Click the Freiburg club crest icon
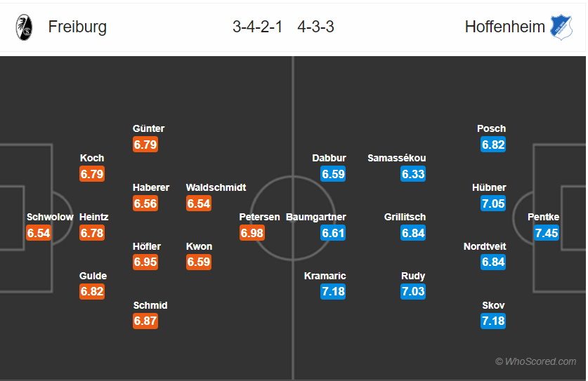Screen dimensions: 588x381 (24, 27)
